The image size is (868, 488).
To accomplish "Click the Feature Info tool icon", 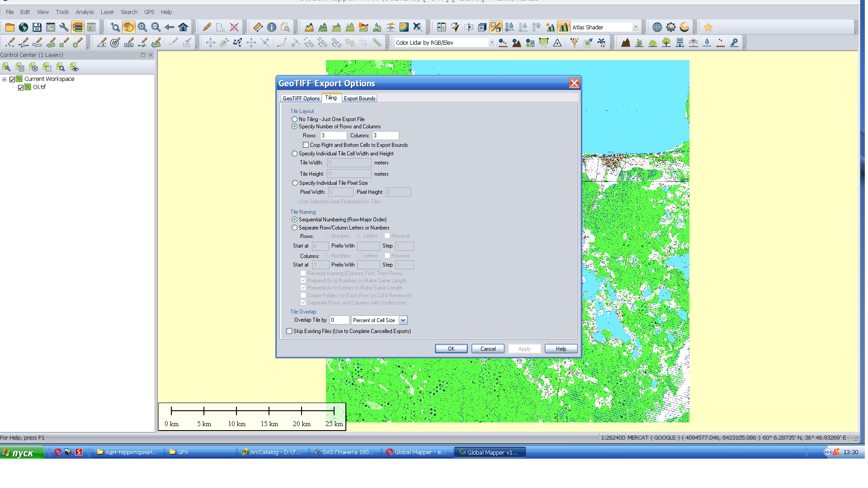I will pyautogui.click(x=272, y=28).
